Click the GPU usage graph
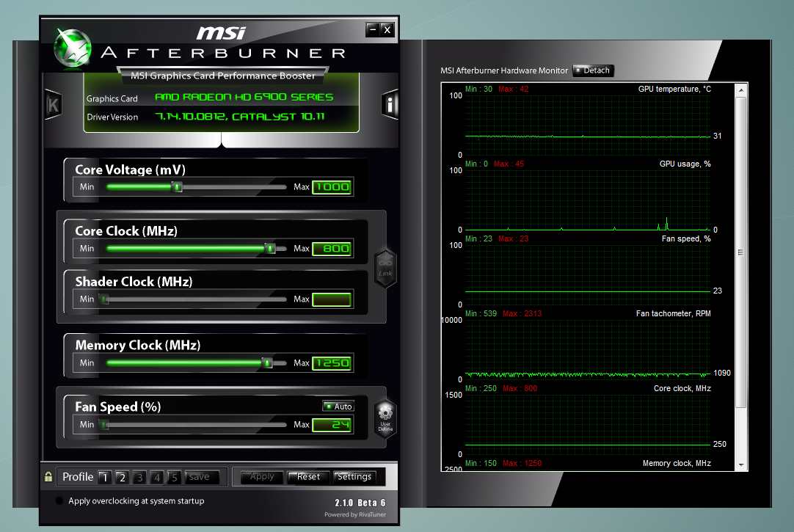 point(587,200)
